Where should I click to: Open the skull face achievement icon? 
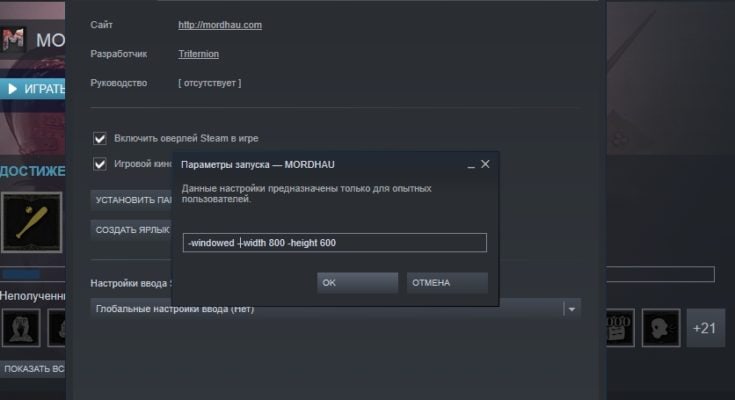tap(660, 328)
